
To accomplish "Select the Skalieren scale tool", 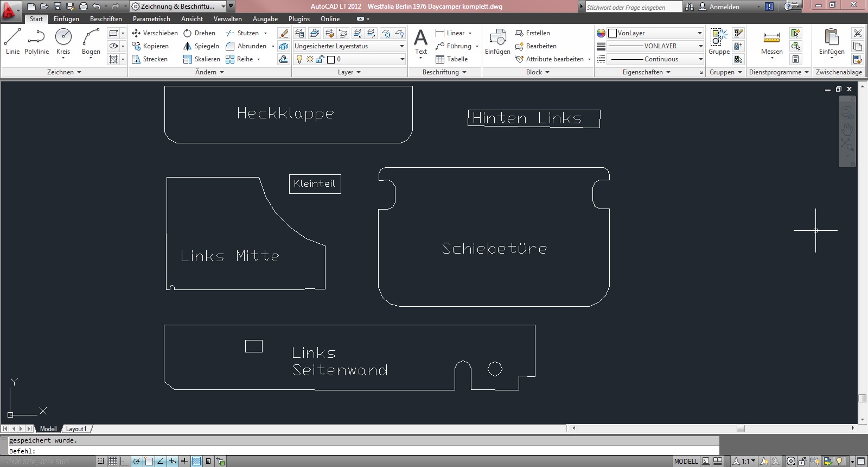I will (202, 59).
